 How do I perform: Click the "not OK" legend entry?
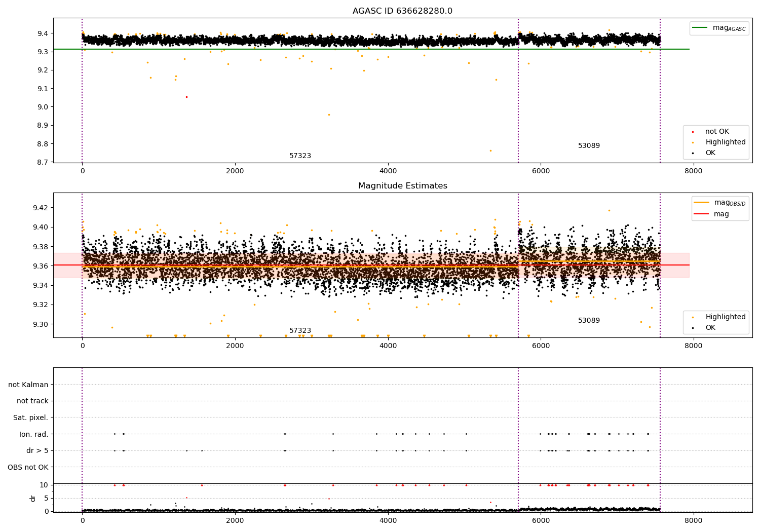717,132
